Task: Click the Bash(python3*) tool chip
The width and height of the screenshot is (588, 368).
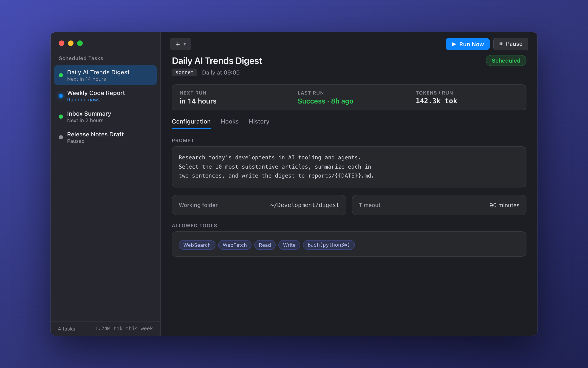Action: 329,245
